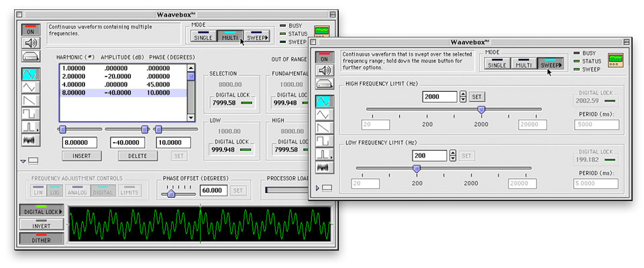Click the hardware device icon in the Sweep window

(325, 83)
